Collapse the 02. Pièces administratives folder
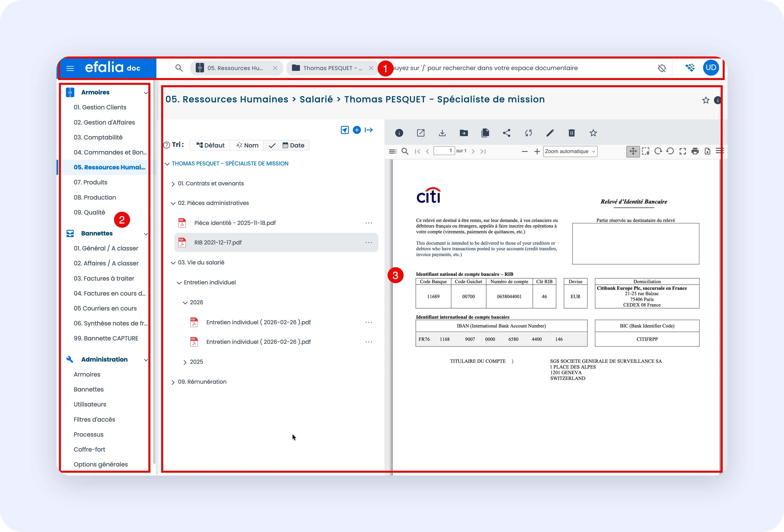The height and width of the screenshot is (532, 784). (173, 204)
